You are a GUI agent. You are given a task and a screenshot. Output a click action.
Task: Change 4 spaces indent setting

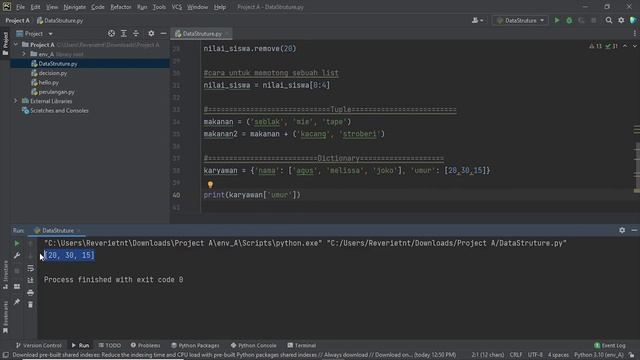tap(558, 355)
